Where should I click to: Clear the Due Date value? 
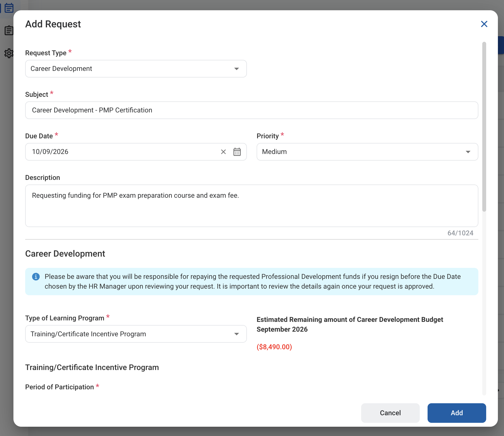(223, 152)
